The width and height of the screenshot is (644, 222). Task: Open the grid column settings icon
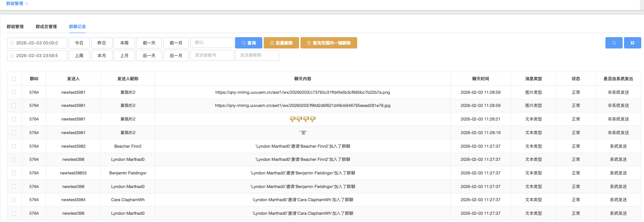pyautogui.click(x=632, y=43)
